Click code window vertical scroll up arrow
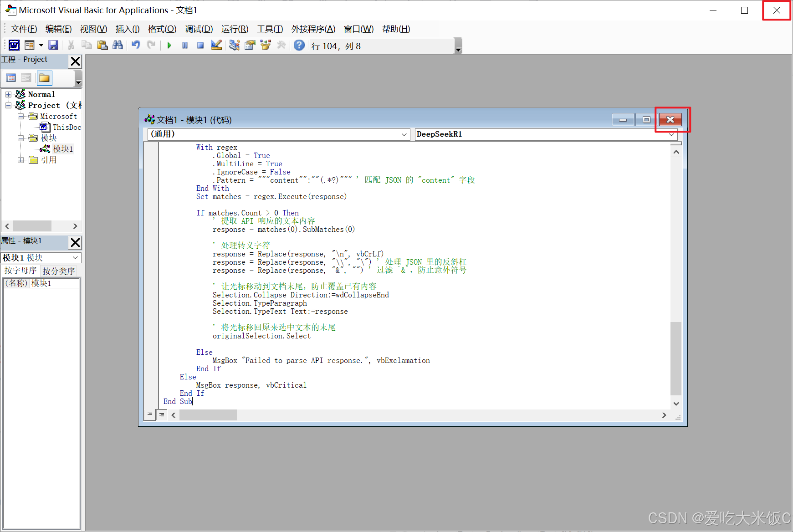Screen dimensions: 793x532 pyautogui.click(x=676, y=152)
